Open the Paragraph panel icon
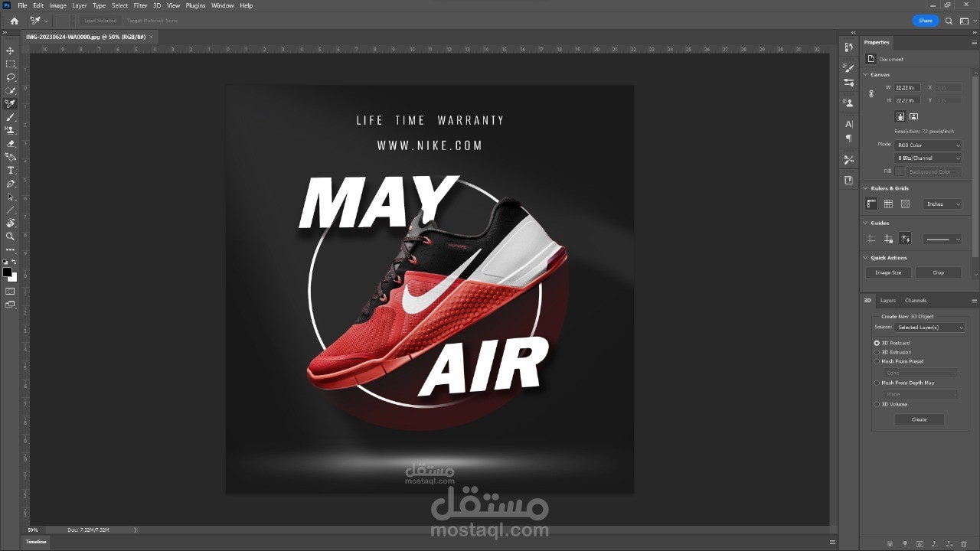The image size is (980, 551). tap(848, 139)
